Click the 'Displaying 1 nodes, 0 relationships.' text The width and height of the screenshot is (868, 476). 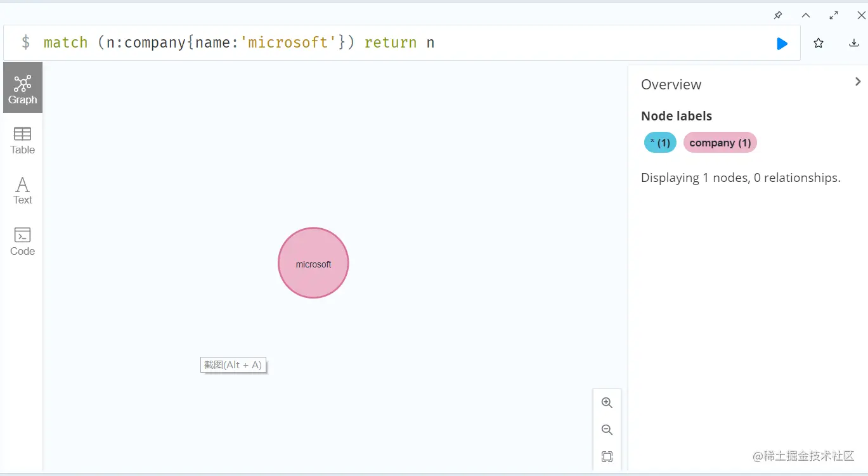click(x=741, y=177)
